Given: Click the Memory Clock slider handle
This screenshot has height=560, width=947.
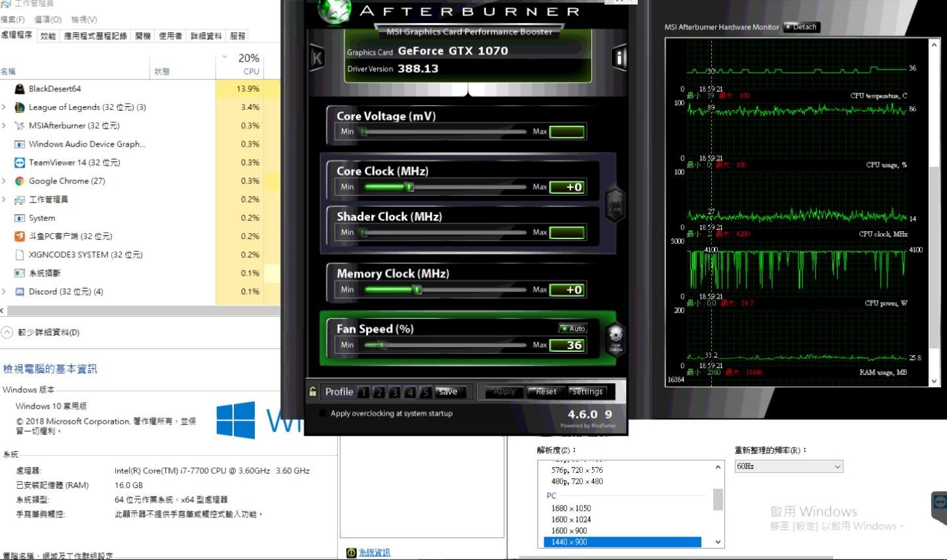Looking at the screenshot, I should point(417,289).
